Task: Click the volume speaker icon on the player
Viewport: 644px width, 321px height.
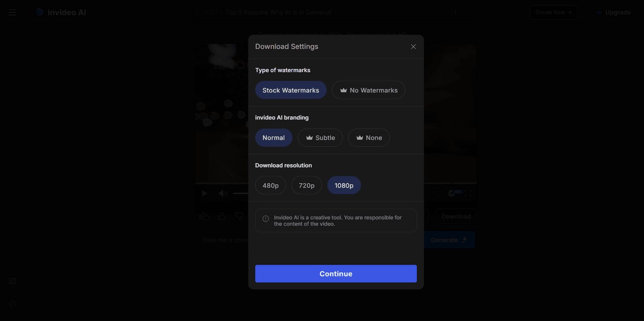Action: pyautogui.click(x=223, y=193)
